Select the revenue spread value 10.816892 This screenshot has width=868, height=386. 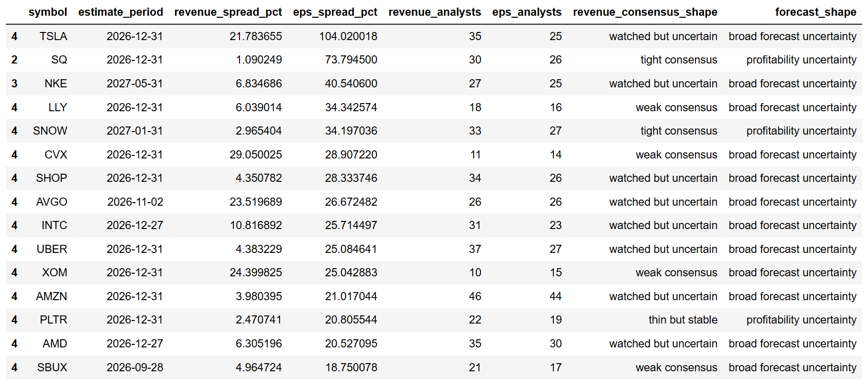click(256, 226)
